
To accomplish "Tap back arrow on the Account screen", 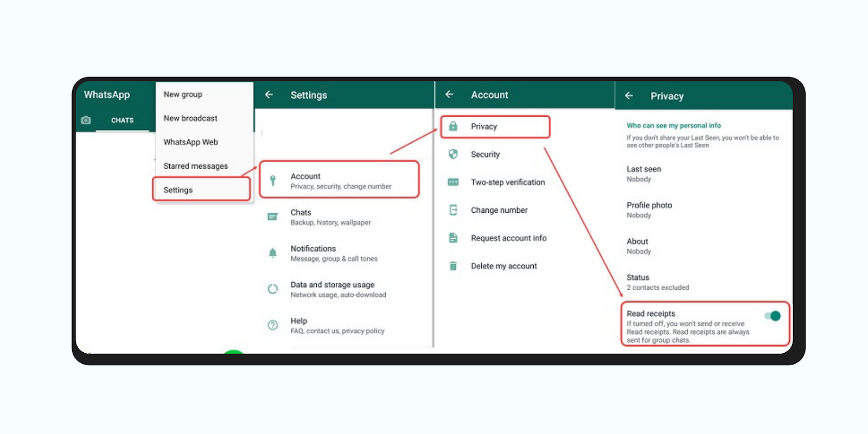I will pos(449,94).
